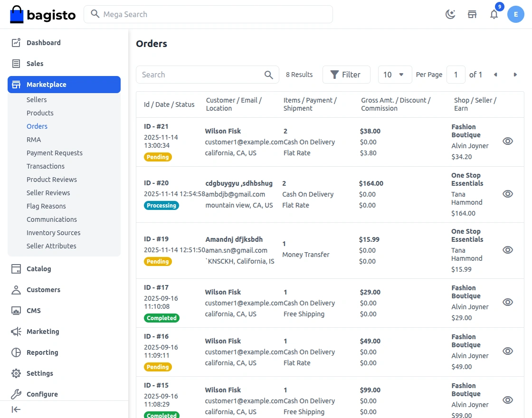Open the per page dropdown showing 10
The width and height of the screenshot is (532, 418).
click(394, 75)
